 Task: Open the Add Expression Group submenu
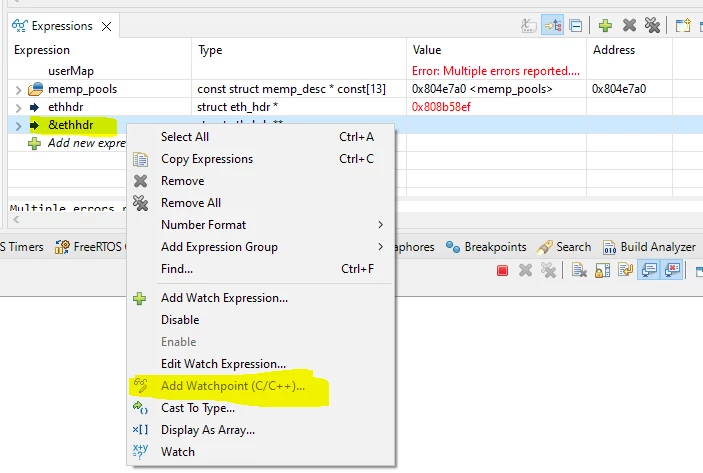coord(261,247)
